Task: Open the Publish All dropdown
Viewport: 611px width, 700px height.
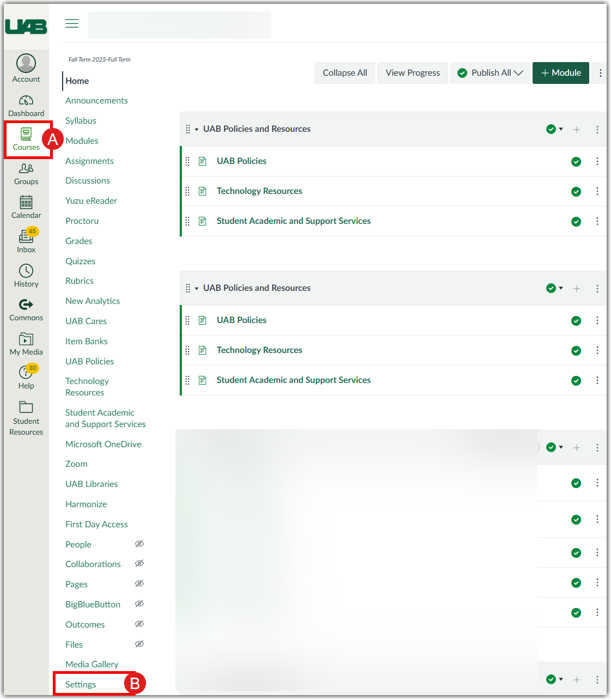Action: pyautogui.click(x=491, y=73)
